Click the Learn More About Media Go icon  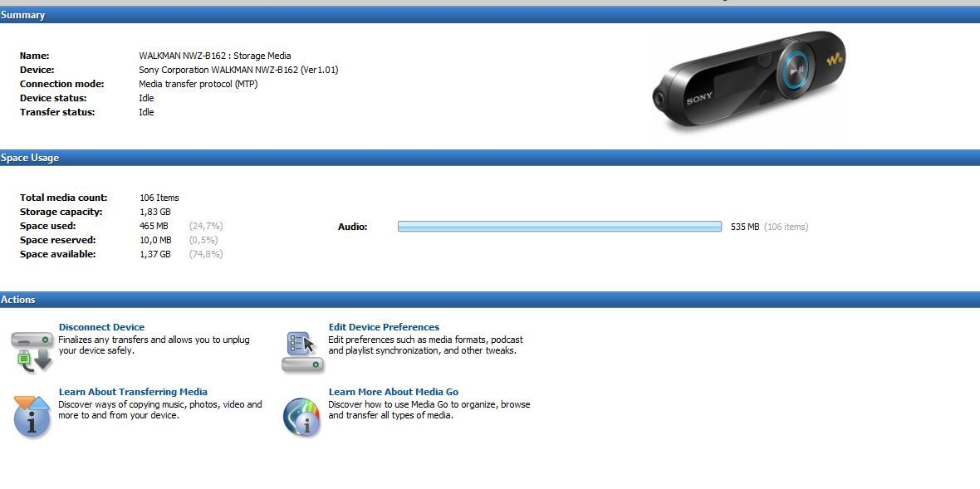tap(301, 417)
